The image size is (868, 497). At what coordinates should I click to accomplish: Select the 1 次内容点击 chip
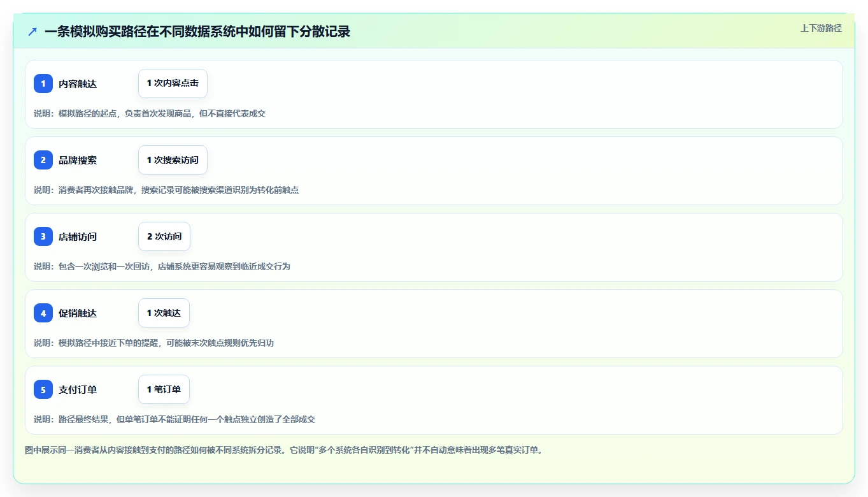click(x=173, y=83)
